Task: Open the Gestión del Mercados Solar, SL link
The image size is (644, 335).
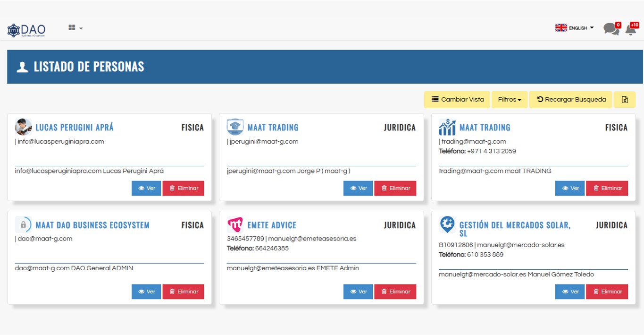Action: [515, 229]
